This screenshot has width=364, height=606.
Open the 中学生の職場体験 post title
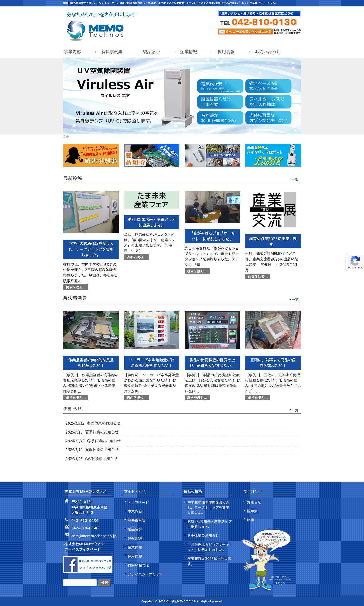(x=91, y=249)
